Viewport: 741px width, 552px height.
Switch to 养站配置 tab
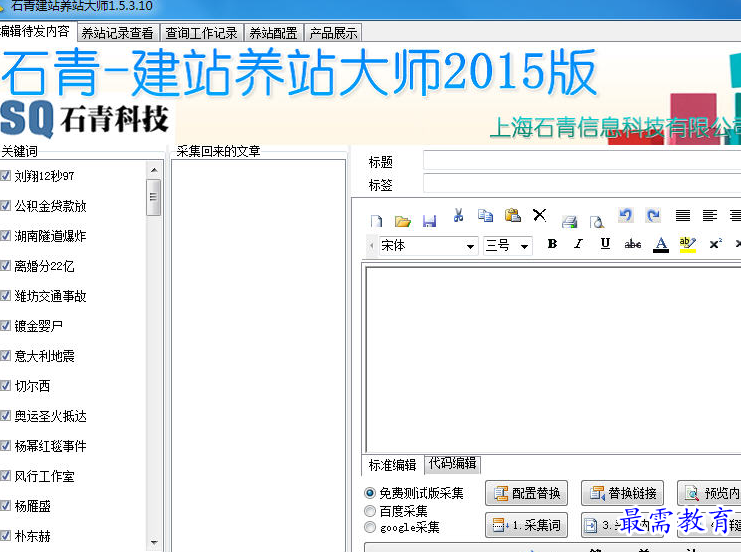click(x=273, y=33)
